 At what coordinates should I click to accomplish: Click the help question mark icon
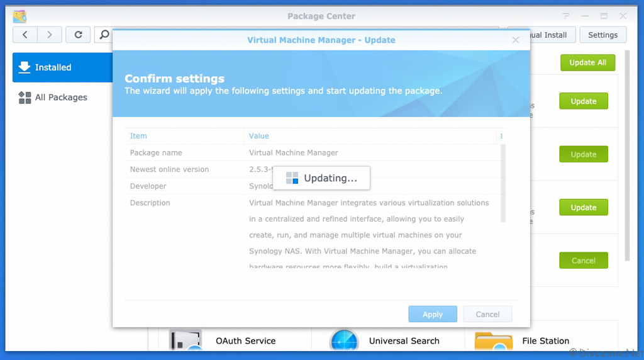point(566,16)
